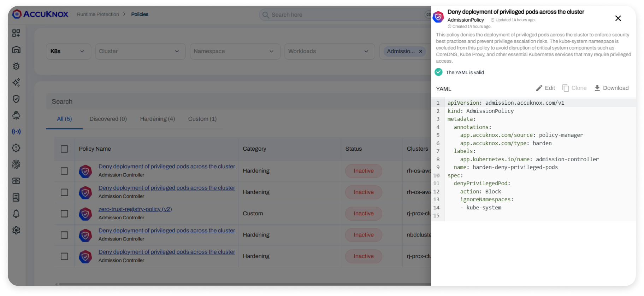
Task: Click the Edit pencil icon
Action: (x=539, y=88)
